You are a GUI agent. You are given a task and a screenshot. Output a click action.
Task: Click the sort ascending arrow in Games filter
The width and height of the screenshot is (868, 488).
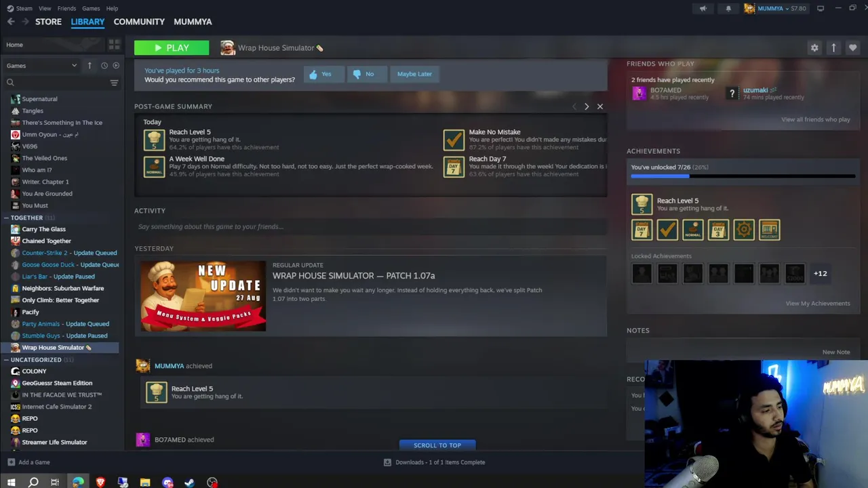90,66
